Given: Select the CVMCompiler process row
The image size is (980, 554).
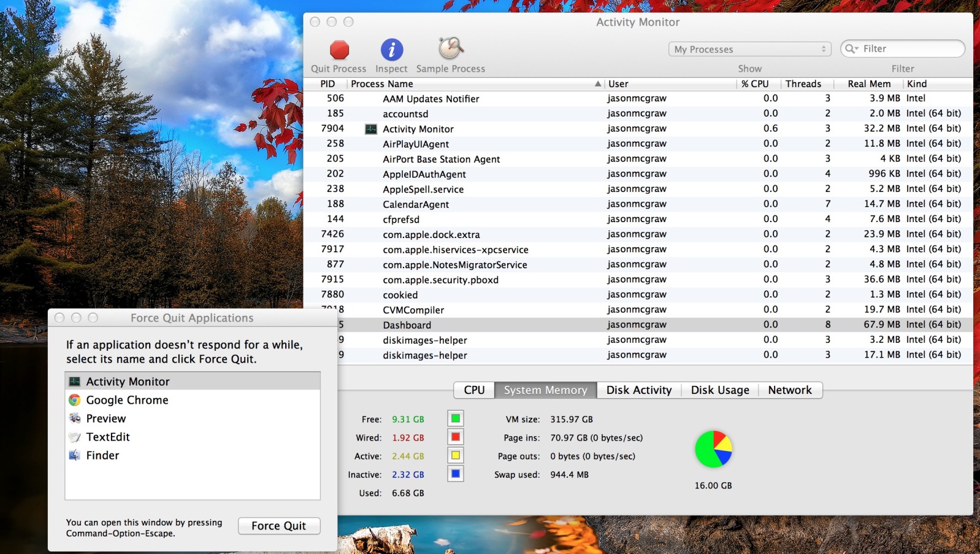Looking at the screenshot, I should click(638, 310).
